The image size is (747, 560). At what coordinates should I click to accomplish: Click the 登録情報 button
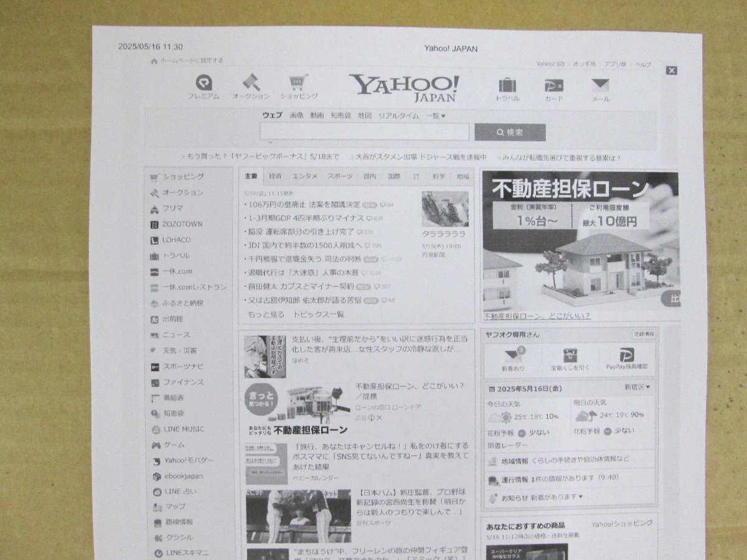[644, 335]
